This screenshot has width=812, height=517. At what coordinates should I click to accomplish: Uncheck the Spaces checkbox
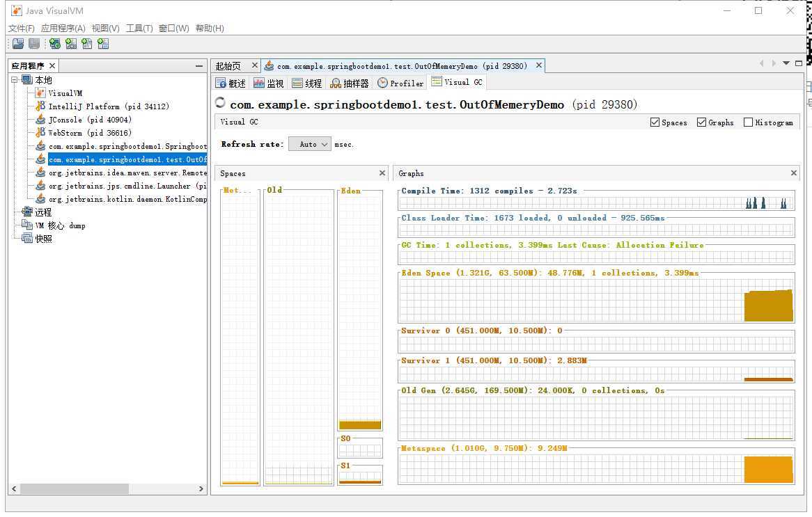[655, 122]
